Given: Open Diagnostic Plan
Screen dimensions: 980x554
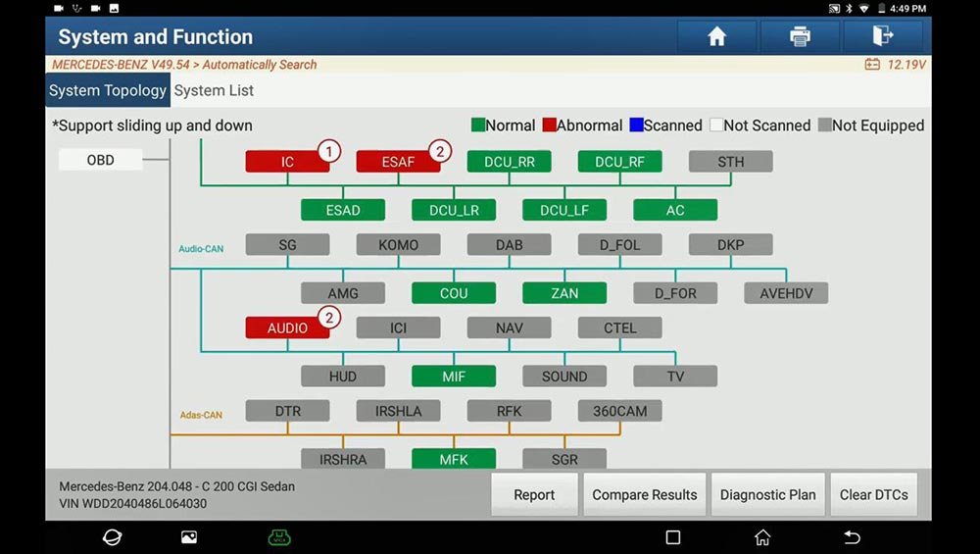Looking at the screenshot, I should (767, 495).
